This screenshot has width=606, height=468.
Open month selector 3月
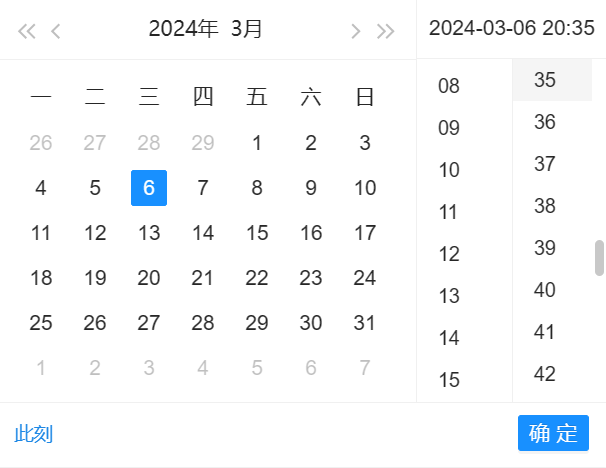(246, 29)
